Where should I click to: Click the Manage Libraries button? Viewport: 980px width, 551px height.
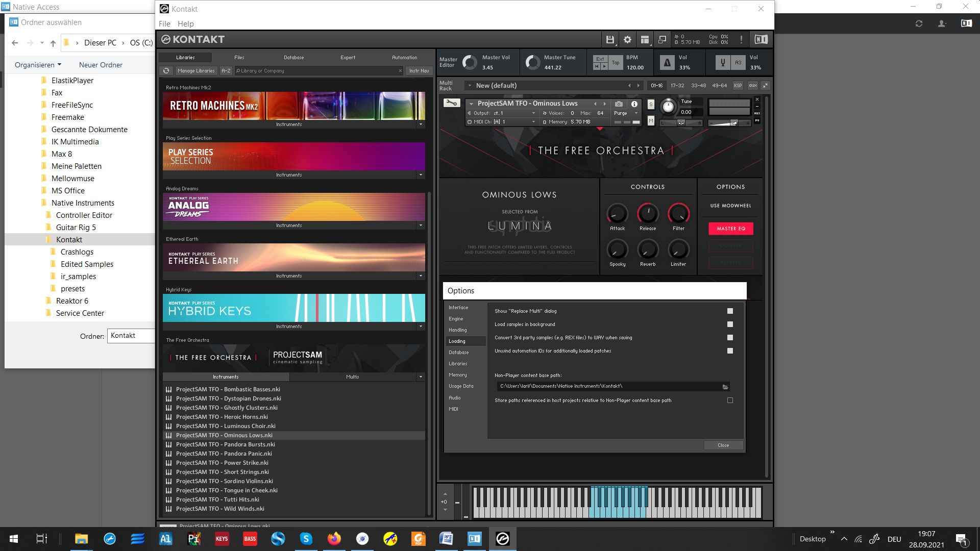tap(196, 71)
